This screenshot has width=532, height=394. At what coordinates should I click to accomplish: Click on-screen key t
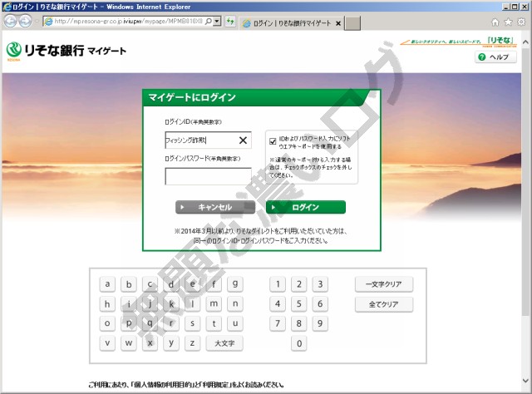pyautogui.click(x=214, y=323)
